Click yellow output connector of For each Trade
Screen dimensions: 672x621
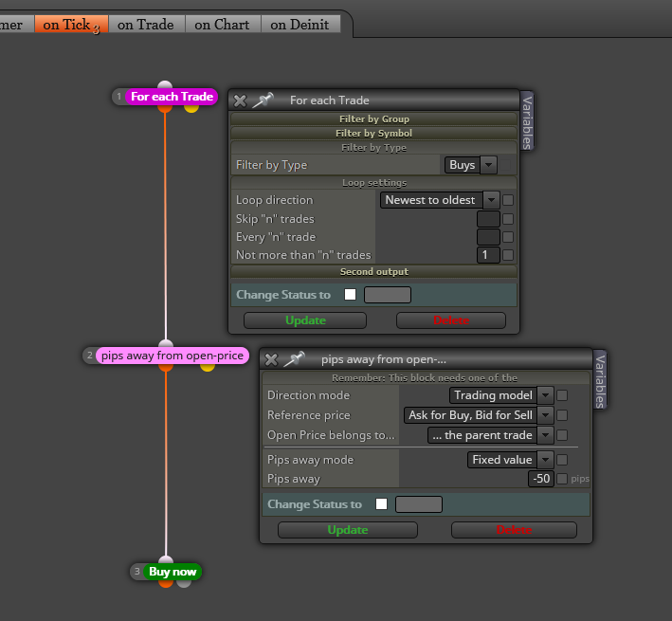[191, 107]
